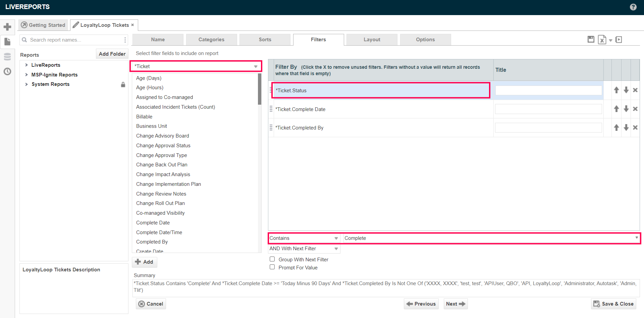Open the Contains operator dropdown
This screenshot has width=644, height=318.
coord(304,238)
